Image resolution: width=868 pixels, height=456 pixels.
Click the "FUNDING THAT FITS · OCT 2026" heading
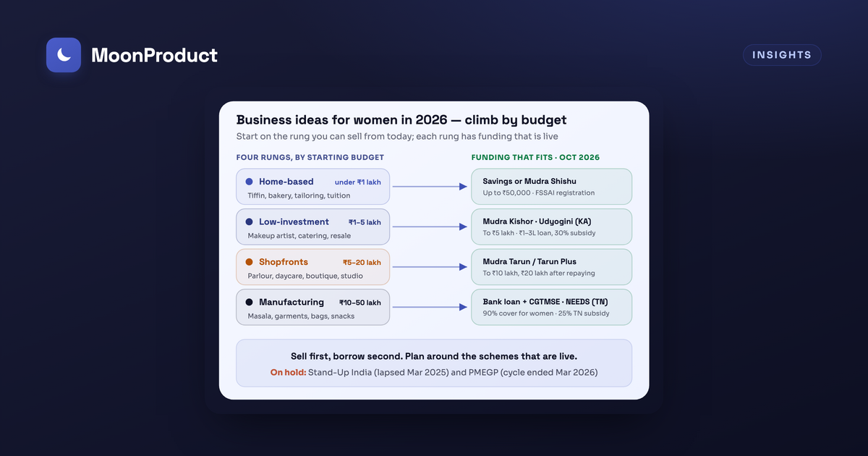[535, 157]
